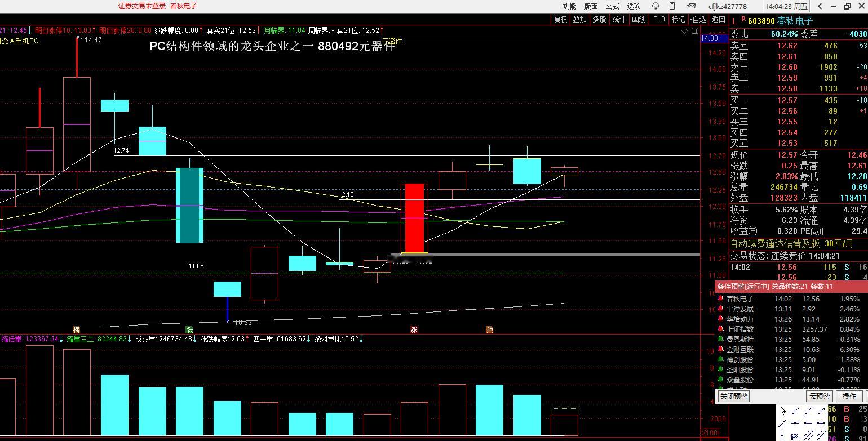
Task: Click the 卖五 ask price 12.62
Action: (787, 46)
